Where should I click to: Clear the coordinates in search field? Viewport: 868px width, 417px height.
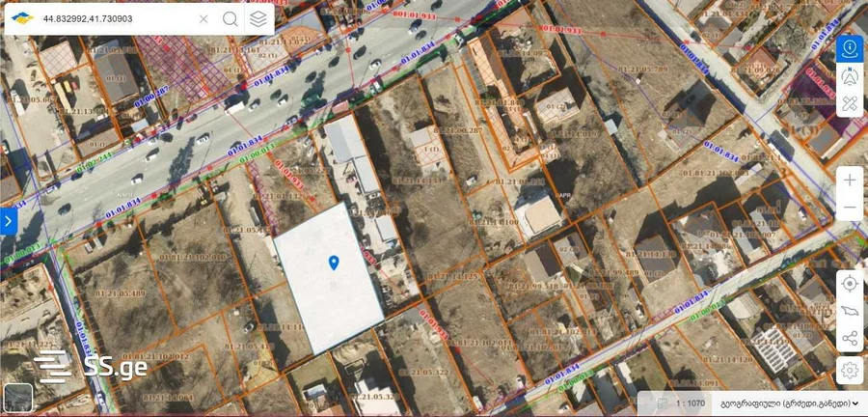coord(203,19)
